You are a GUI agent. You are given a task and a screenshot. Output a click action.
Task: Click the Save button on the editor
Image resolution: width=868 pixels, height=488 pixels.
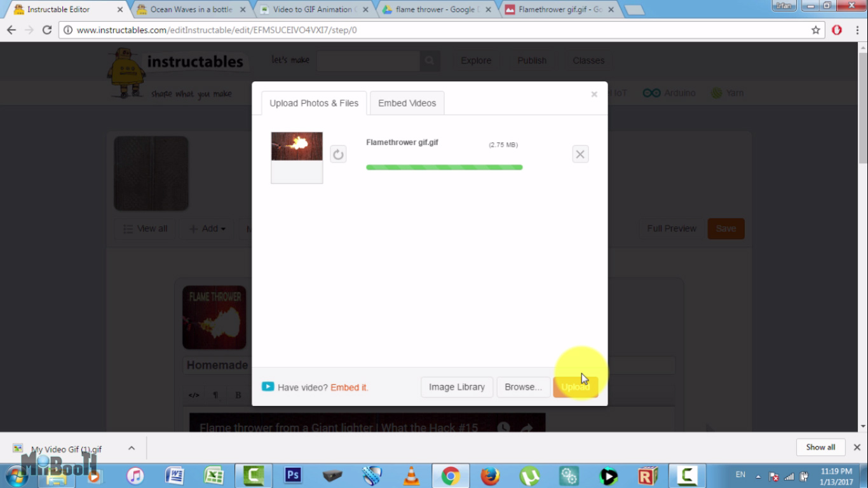726,229
